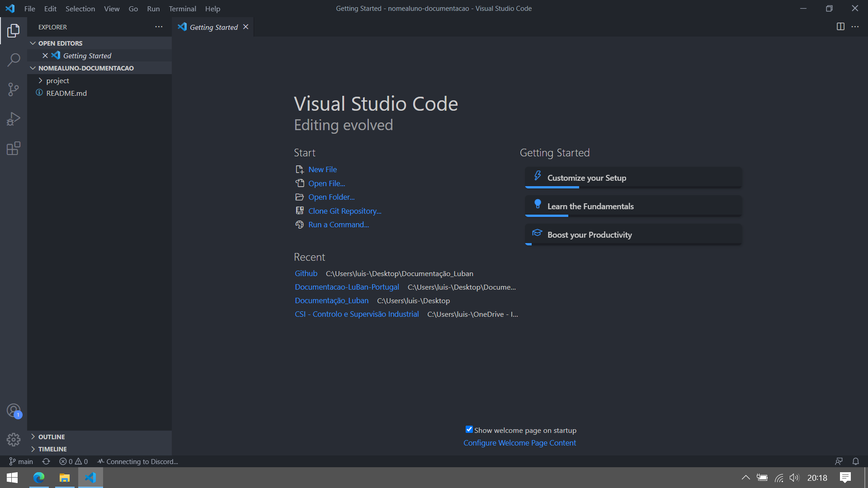Open the Edit menu
This screenshot has width=868, height=488.
50,9
